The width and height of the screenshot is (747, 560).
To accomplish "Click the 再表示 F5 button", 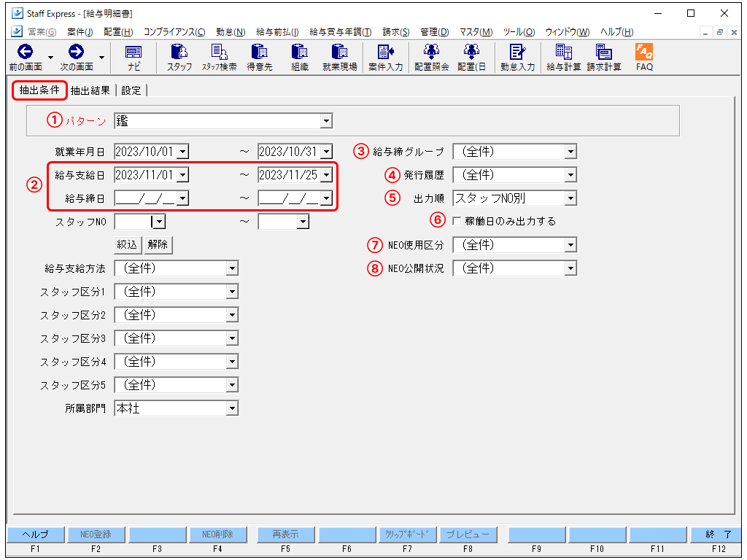I will 285,534.
